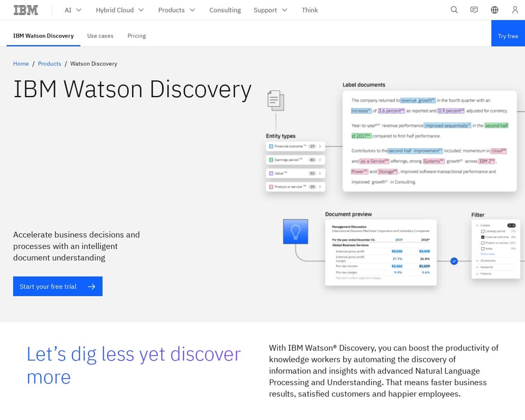The height and width of the screenshot is (420, 525).
Task: Click the pink square of Product or service entity
Action: click(x=271, y=187)
